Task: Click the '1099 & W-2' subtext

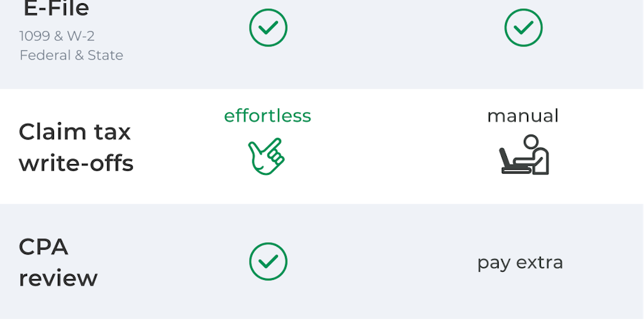Action: [x=57, y=36]
